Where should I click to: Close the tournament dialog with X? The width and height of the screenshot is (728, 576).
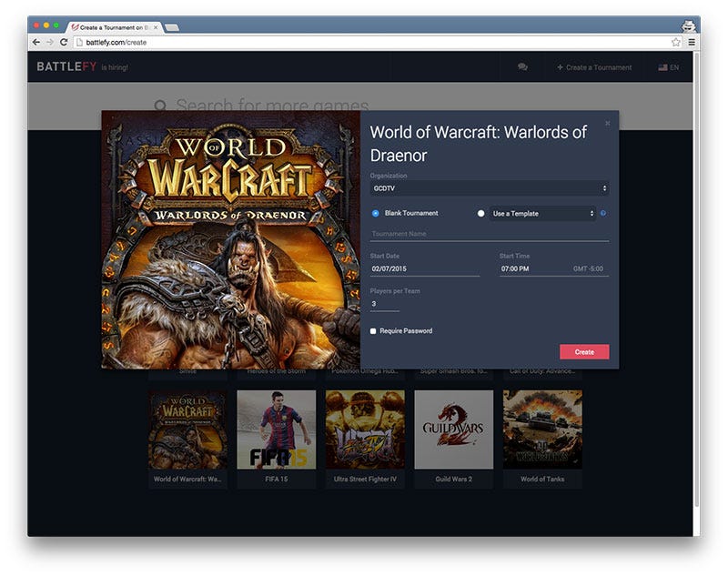[607, 124]
